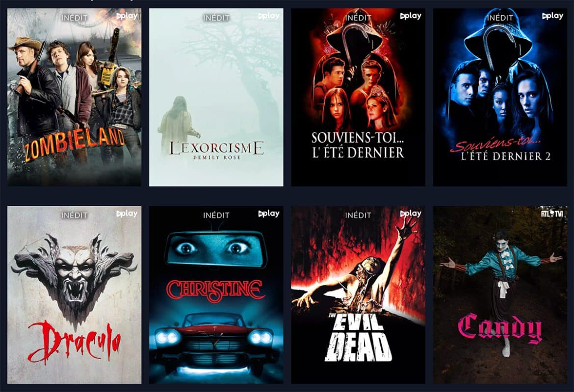Viewport: 574px width, 392px height.
Task: Select the Souviens-toi... l'été dernier poster
Action: [x=358, y=98]
